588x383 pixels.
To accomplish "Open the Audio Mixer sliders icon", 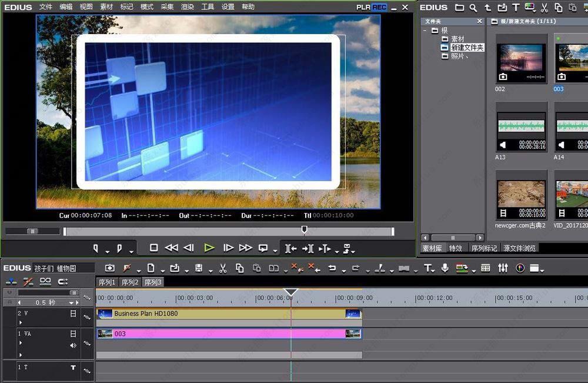I will 503,268.
